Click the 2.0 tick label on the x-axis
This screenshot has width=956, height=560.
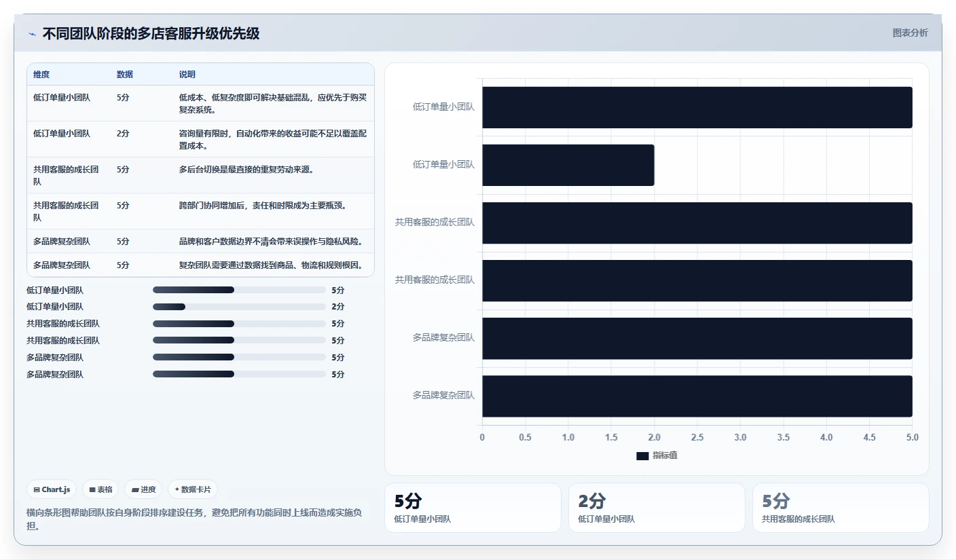(654, 438)
